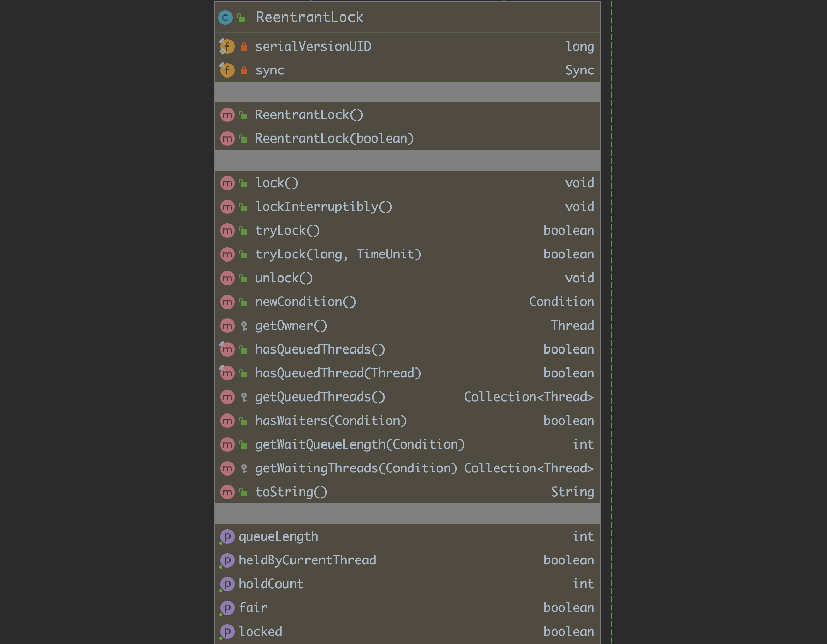827x644 pixels.
Task: Select the holdCount property row
Action: click(x=407, y=584)
